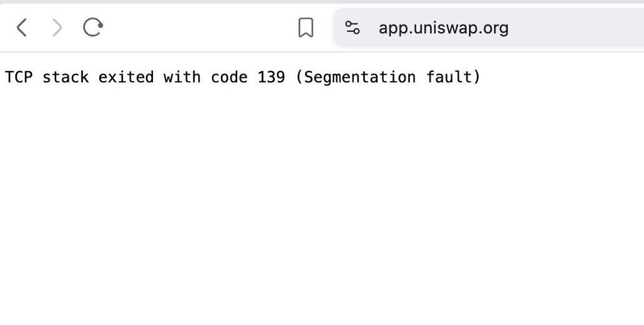Click the forward navigation arrow

(x=57, y=27)
